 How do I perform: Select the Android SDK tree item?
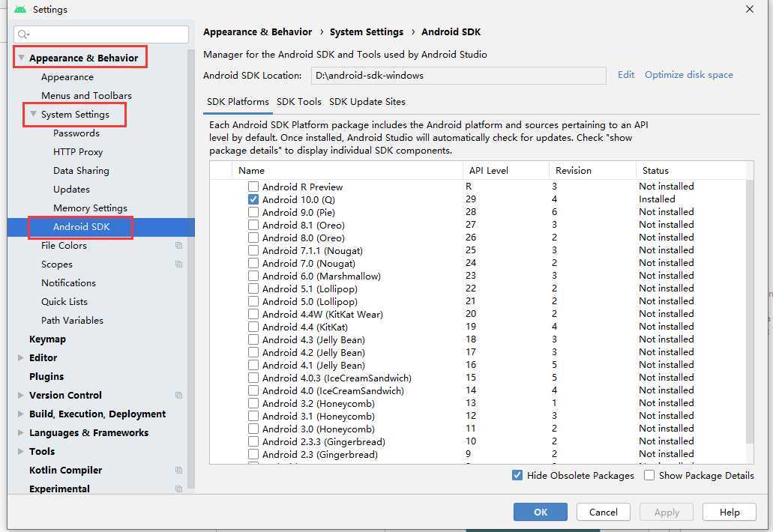point(101,226)
